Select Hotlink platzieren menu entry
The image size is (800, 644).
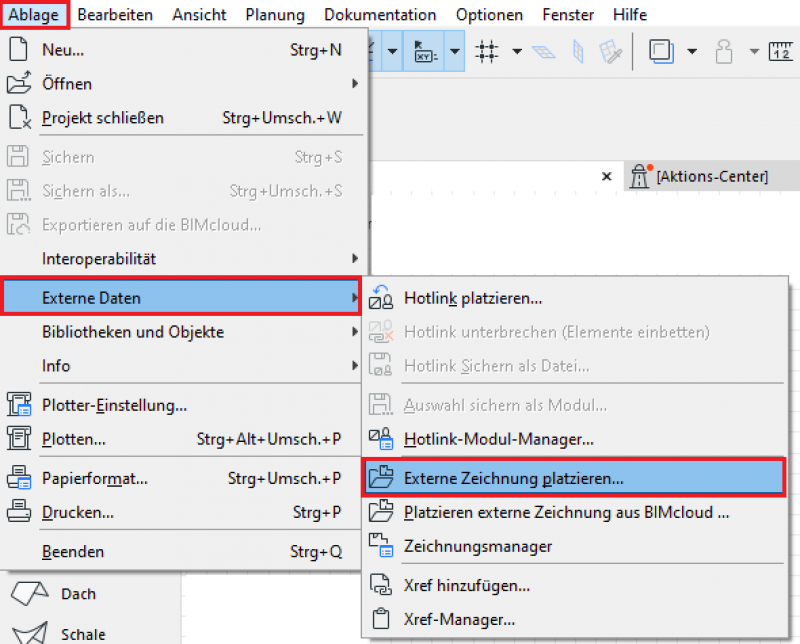click(472, 297)
